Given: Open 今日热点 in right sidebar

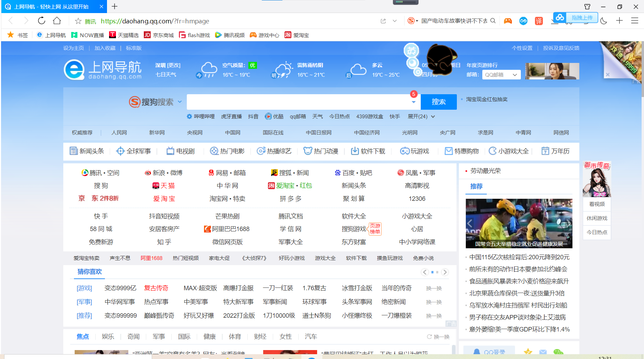Looking at the screenshot, I should [597, 232].
